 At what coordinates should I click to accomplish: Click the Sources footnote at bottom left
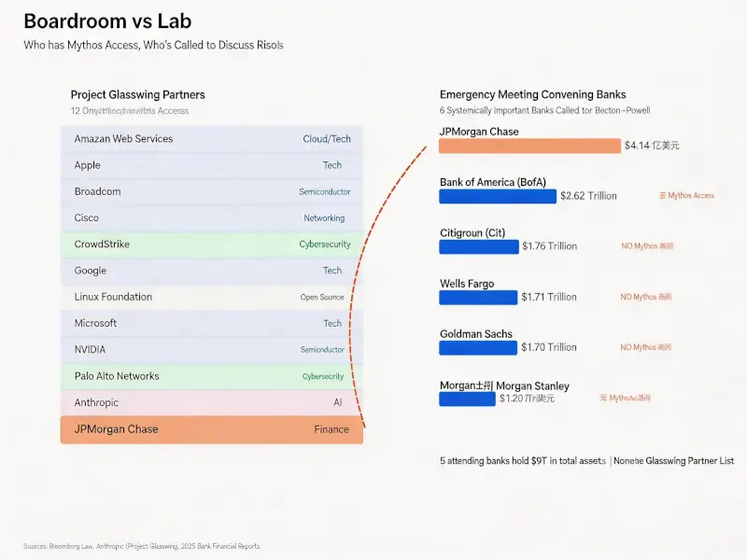pyautogui.click(x=142, y=546)
